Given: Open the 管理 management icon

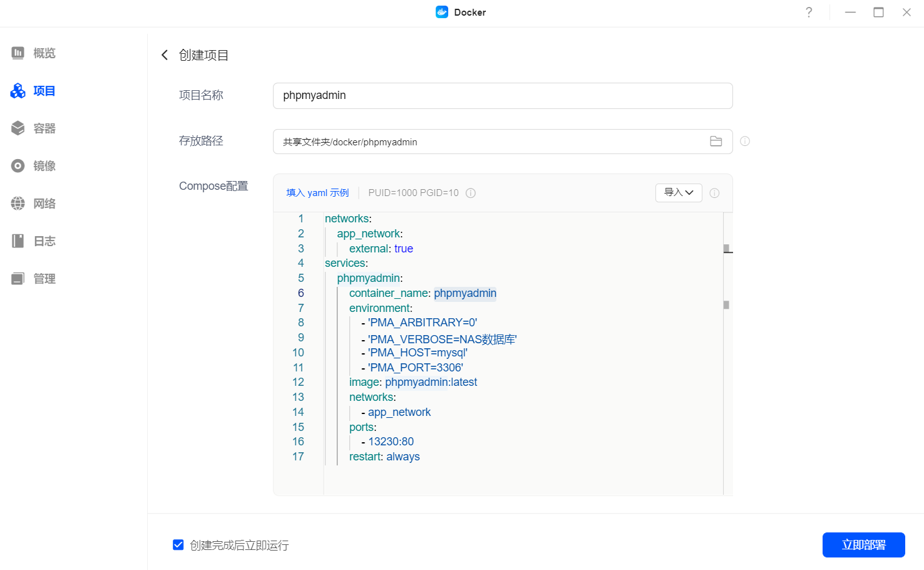Looking at the screenshot, I should [x=18, y=279].
